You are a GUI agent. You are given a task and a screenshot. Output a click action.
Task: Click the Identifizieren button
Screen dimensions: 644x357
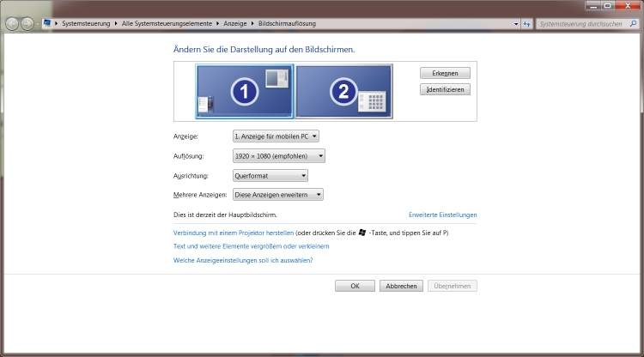[445, 89]
